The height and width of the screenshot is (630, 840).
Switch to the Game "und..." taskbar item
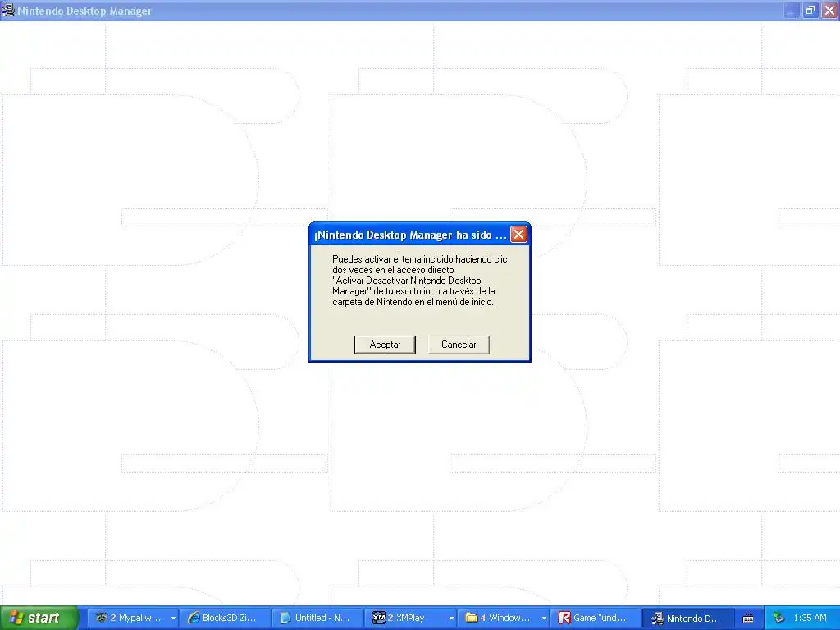(596, 618)
